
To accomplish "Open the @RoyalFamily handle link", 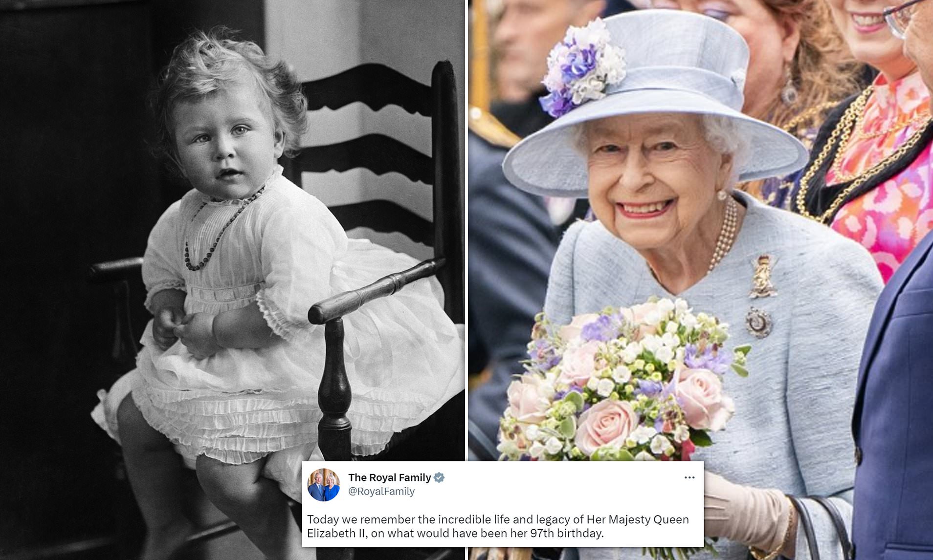I will [381, 491].
